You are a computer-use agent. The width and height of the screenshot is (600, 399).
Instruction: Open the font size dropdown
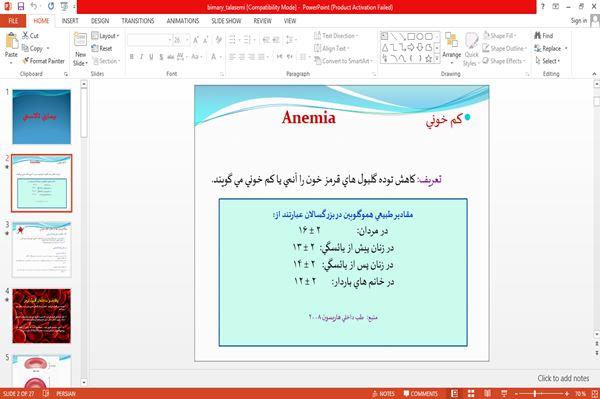click(x=187, y=40)
